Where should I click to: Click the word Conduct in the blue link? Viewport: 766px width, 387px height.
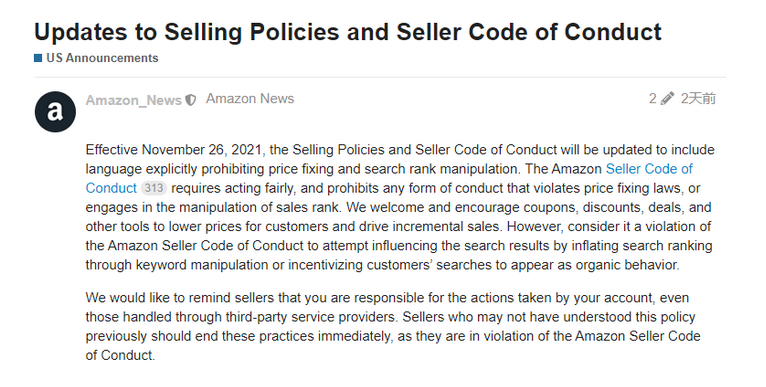click(x=111, y=188)
